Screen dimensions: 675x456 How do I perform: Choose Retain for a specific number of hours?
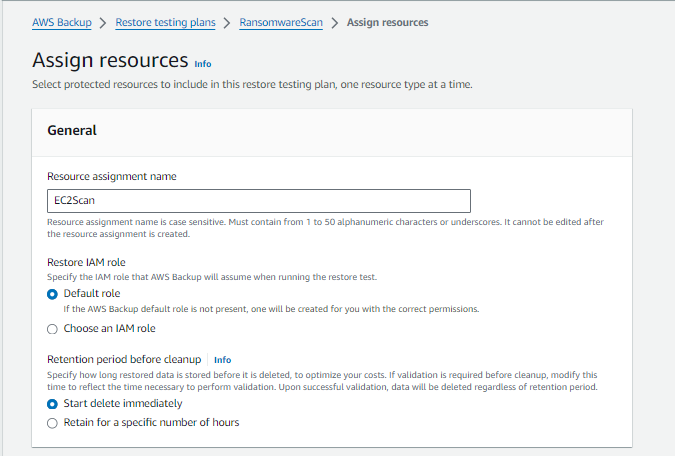pyautogui.click(x=53, y=422)
